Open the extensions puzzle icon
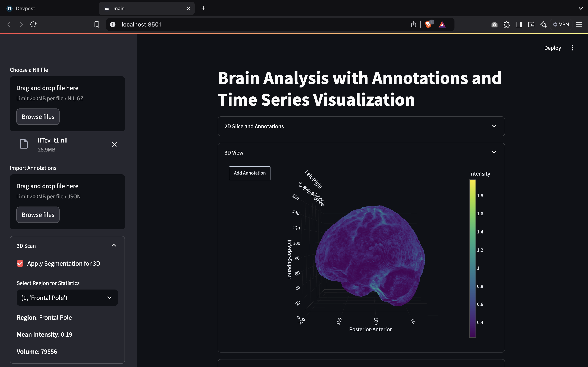Image resolution: width=588 pixels, height=367 pixels. click(x=507, y=24)
